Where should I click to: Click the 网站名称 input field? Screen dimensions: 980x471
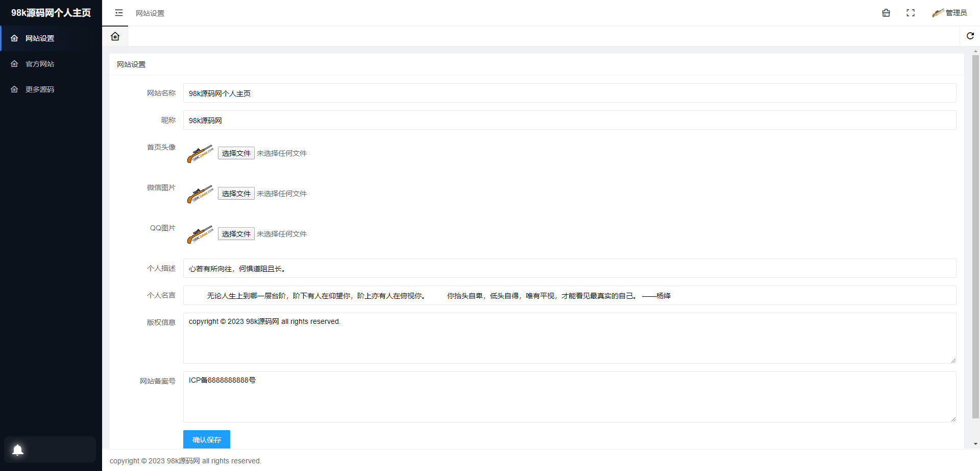(569, 93)
